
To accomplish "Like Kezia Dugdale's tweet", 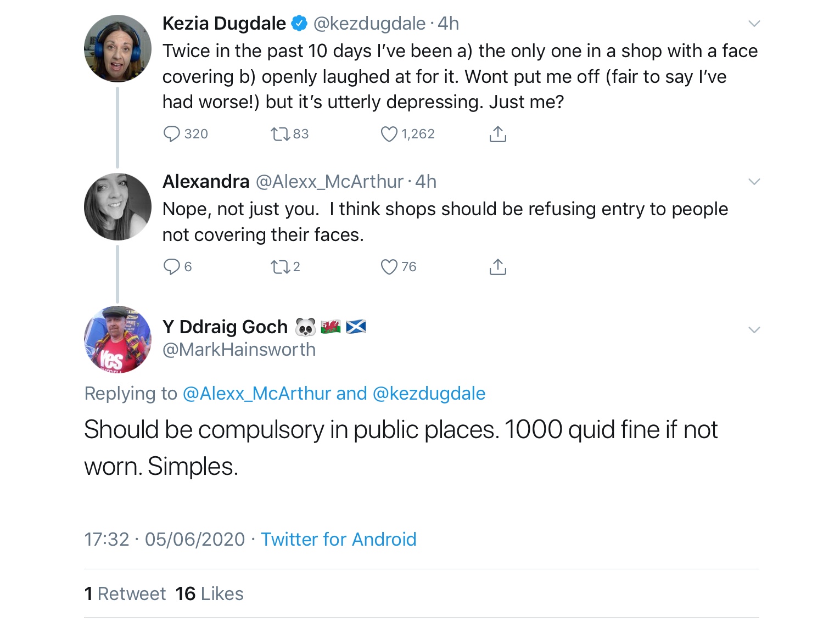I will tap(389, 134).
